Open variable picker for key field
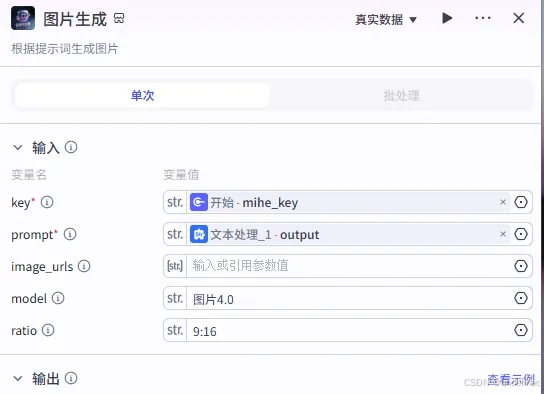Image resolution: width=544 pixels, height=394 pixels. coord(521,202)
